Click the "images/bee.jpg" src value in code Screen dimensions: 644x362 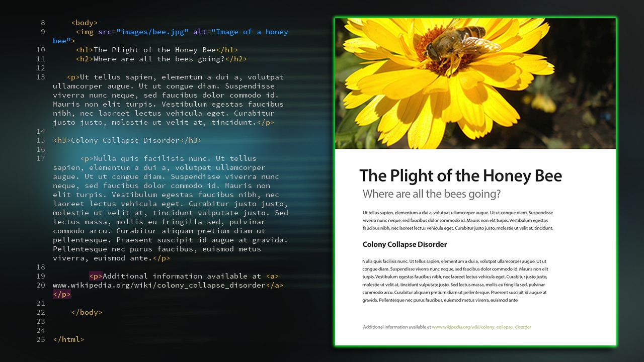(x=152, y=32)
